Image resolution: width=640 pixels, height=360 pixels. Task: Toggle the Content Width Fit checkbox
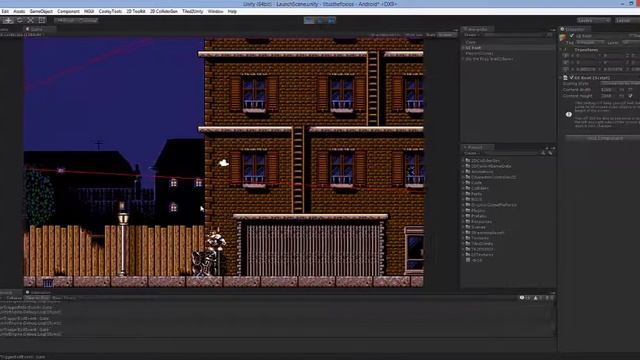click(630, 90)
